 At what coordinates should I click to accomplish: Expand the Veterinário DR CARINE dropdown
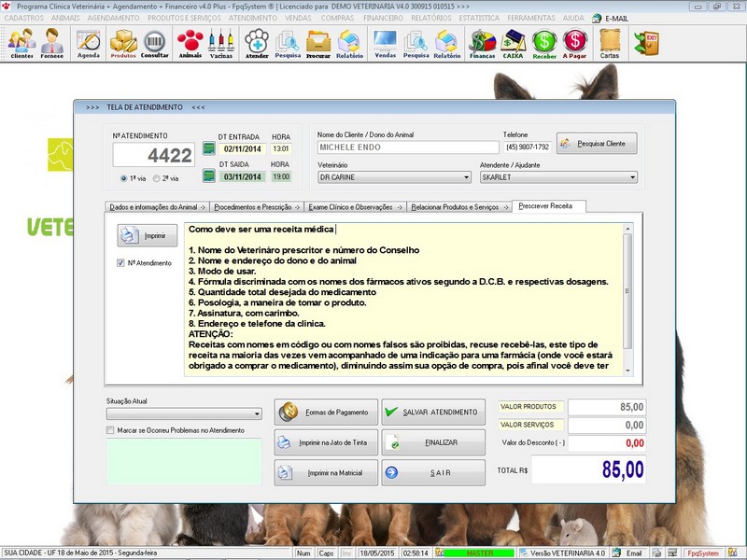(x=466, y=177)
